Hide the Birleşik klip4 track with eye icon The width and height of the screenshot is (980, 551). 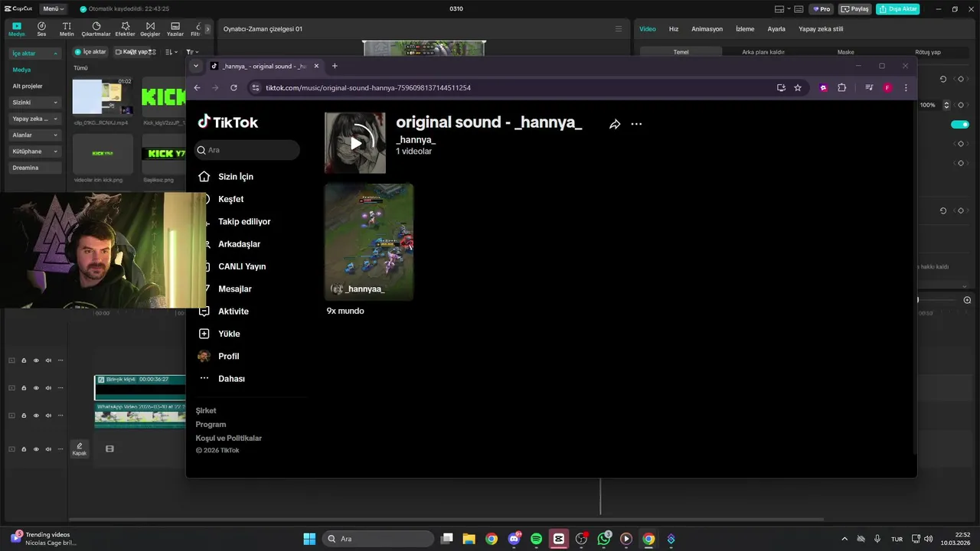click(36, 388)
